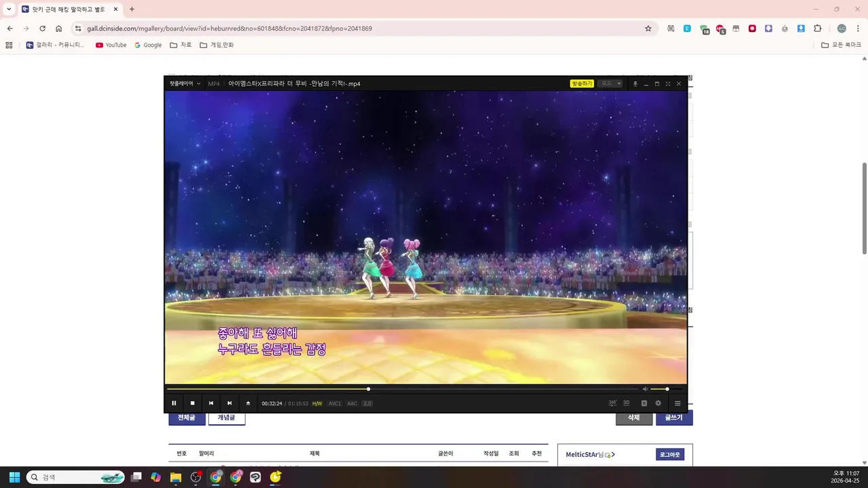Open the 팟플레이어 main menu dropdown

point(185,83)
